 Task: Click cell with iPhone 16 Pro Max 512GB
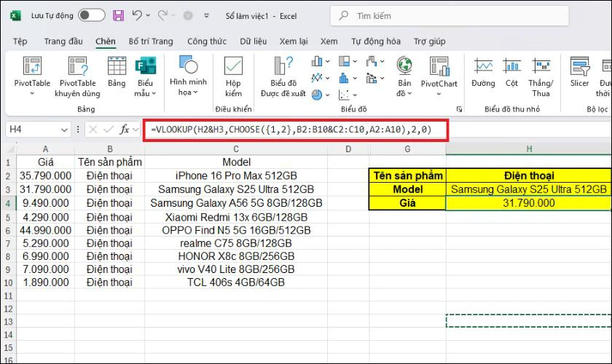[236, 176]
